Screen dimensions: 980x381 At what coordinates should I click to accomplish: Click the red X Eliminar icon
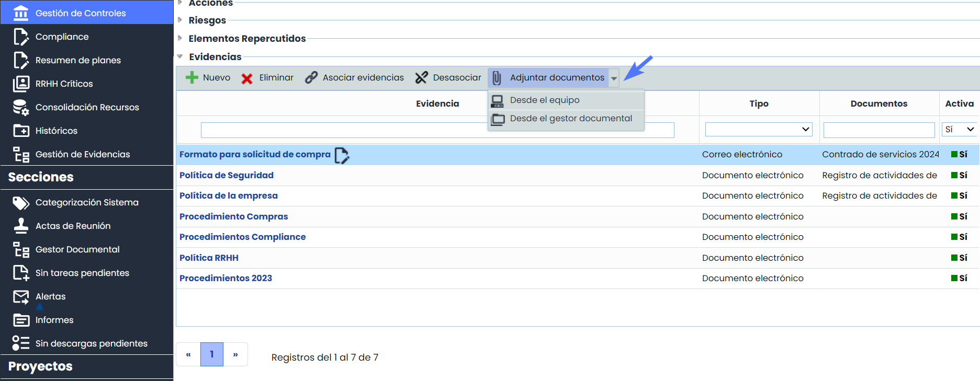point(247,78)
